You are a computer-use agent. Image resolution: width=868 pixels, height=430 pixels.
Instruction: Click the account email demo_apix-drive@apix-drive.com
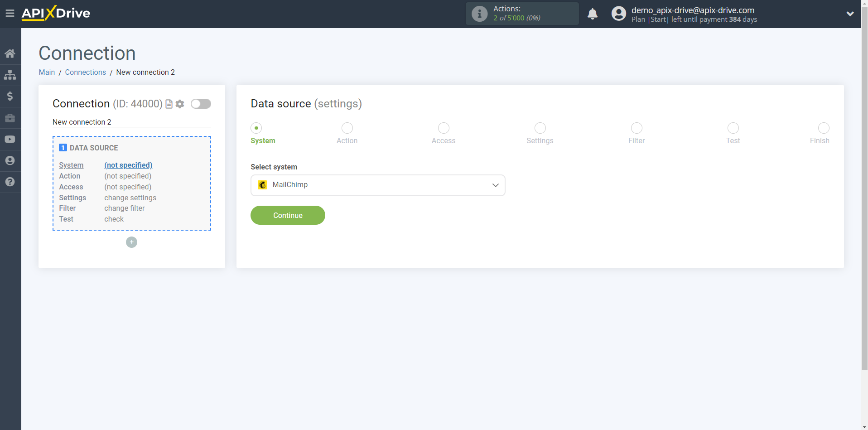tap(693, 10)
